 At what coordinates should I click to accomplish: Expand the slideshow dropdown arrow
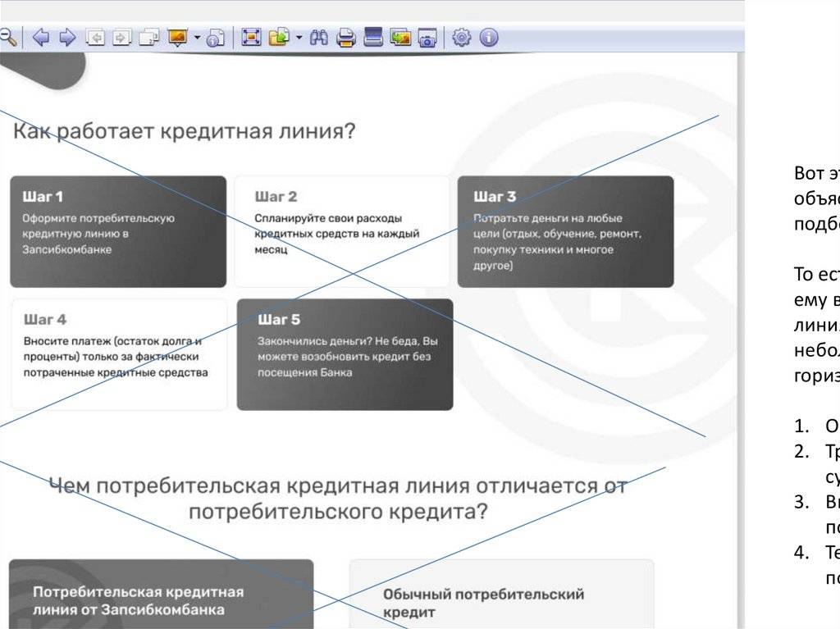pyautogui.click(x=197, y=38)
